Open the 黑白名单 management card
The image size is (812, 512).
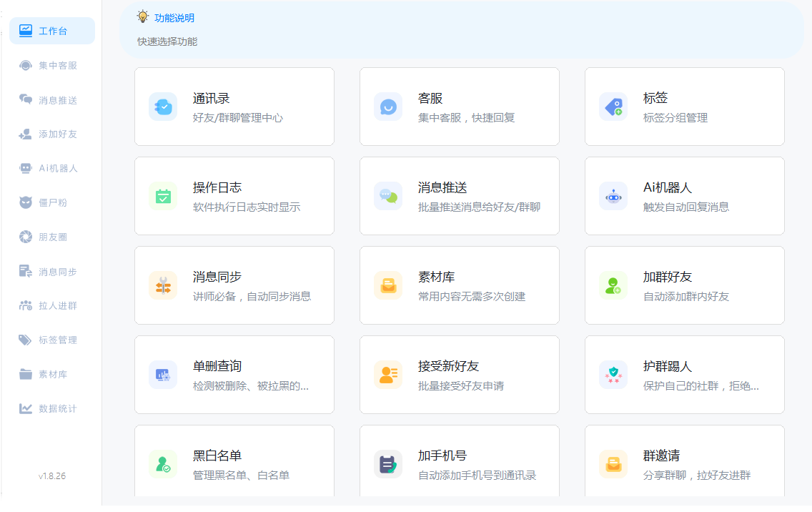coord(234,463)
